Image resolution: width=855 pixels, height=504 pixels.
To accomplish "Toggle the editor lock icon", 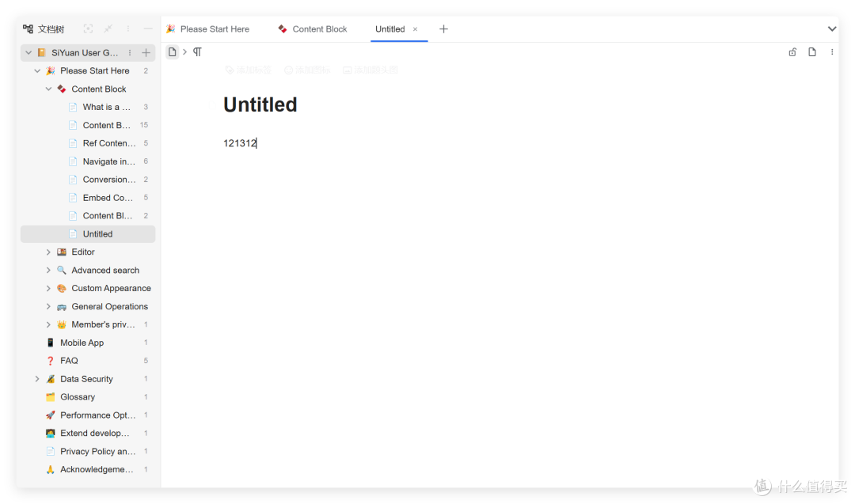I will click(792, 52).
